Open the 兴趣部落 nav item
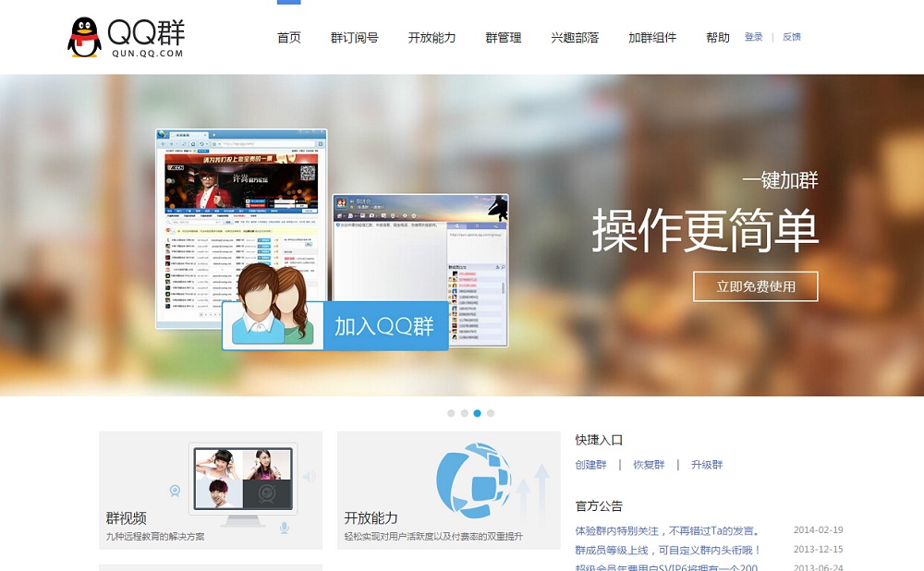 click(x=575, y=38)
